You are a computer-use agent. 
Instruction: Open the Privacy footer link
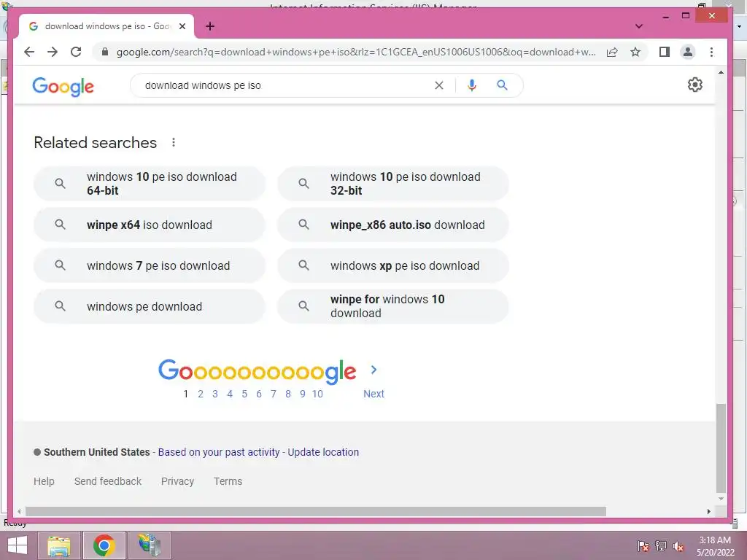pyautogui.click(x=177, y=481)
